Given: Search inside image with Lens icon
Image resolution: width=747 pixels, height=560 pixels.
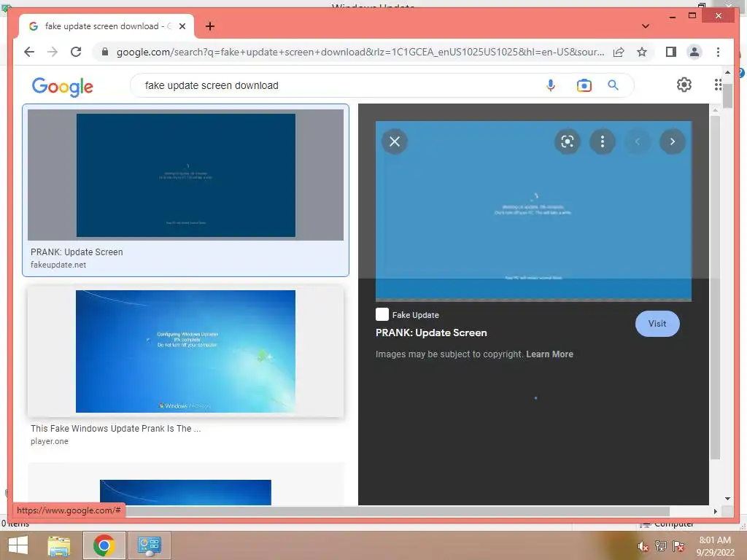Looking at the screenshot, I should pos(567,141).
